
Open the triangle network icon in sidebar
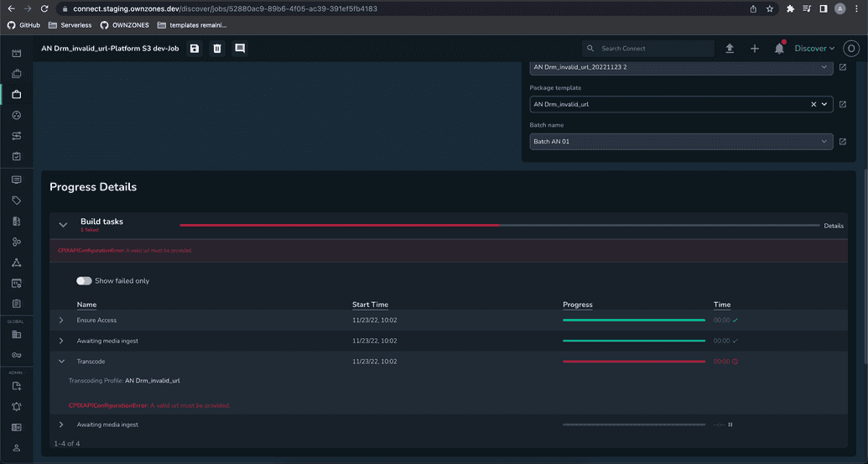[17, 263]
